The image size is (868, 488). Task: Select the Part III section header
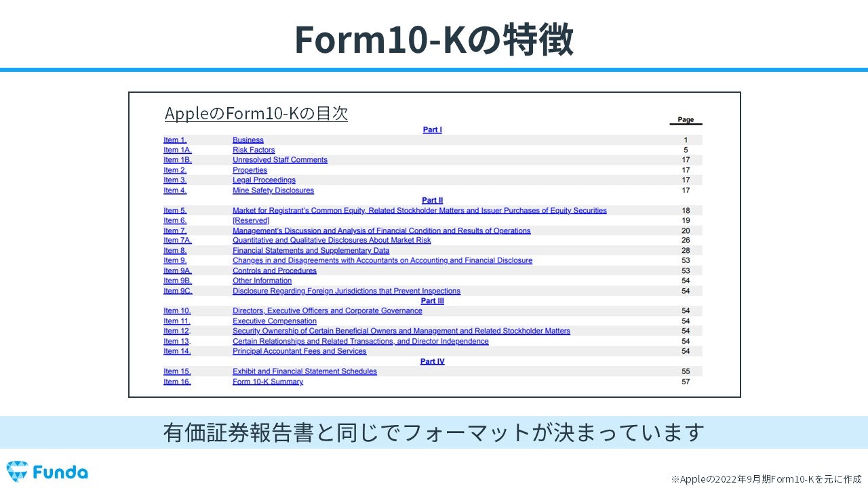click(x=432, y=300)
